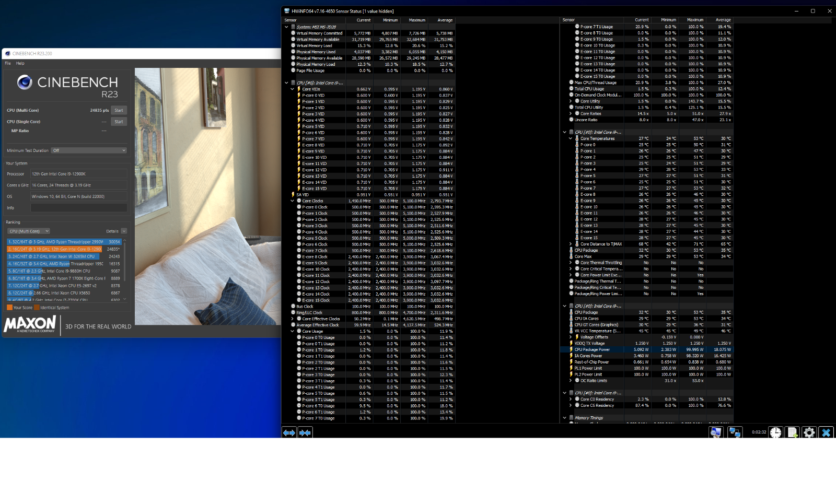The height and width of the screenshot is (504, 836).
Task: Select the Intel Xeon CPU X5650 ranking row
Action: click(64, 293)
